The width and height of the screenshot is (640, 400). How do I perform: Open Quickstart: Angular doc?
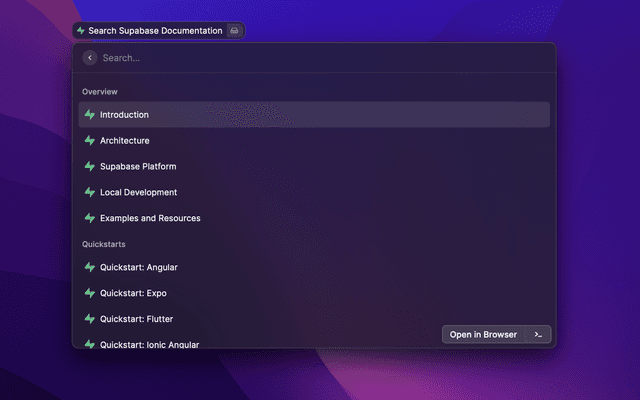(139, 268)
